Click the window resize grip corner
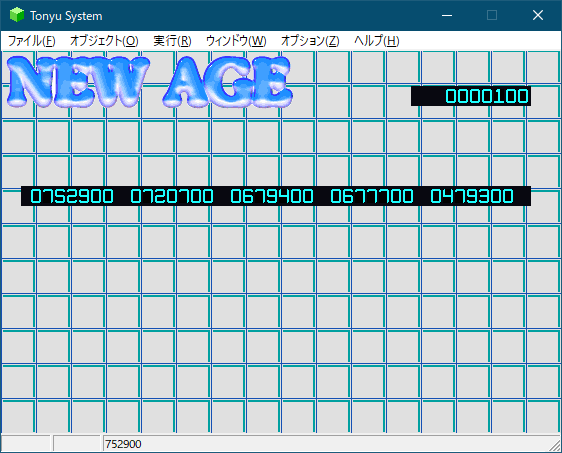 555,446
